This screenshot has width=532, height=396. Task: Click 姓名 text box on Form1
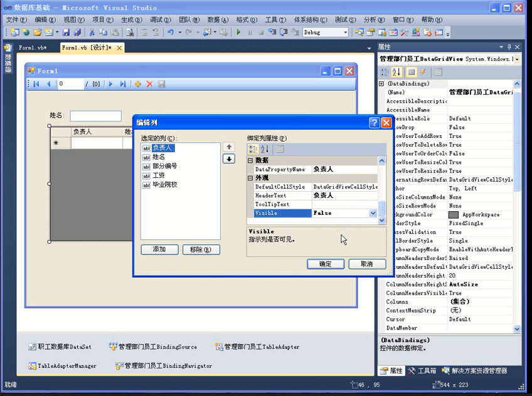click(96, 116)
